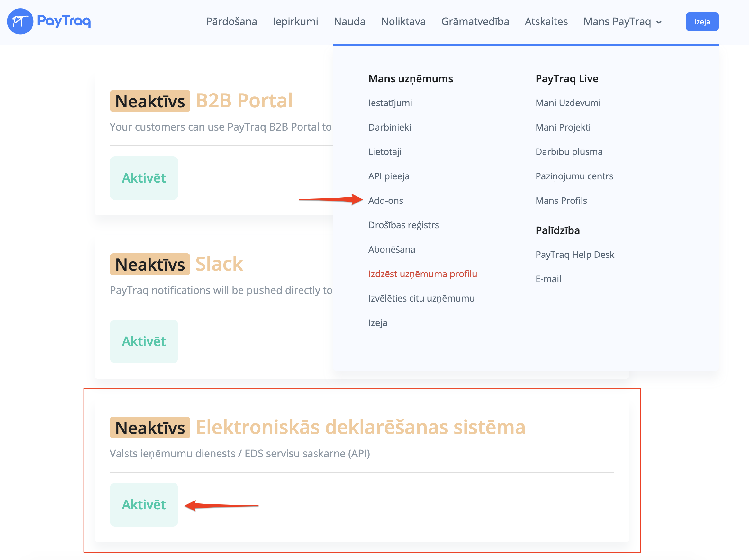Viewport: 749px width, 560px height.
Task: Expand the Mans PayTraq dropdown chevron
Action: click(659, 23)
